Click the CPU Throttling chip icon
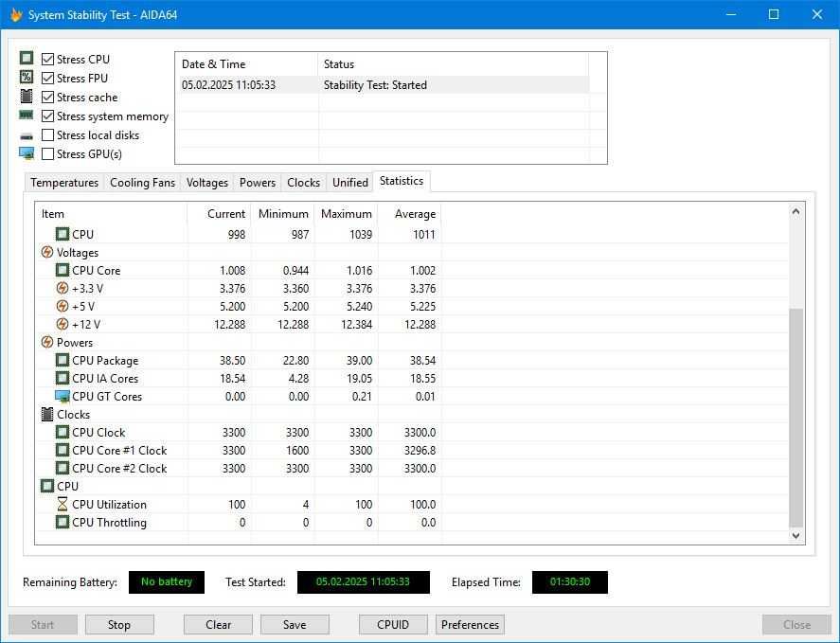This screenshot has width=840, height=643. pos(63,523)
